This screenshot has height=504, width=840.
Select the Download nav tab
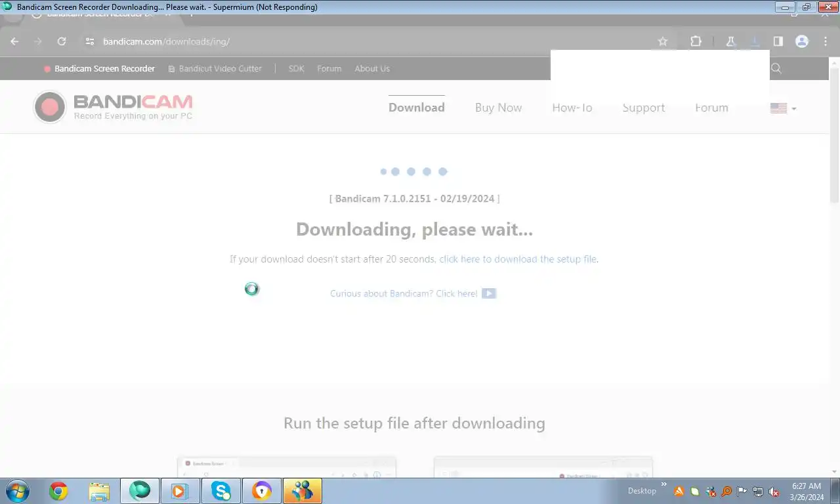[x=416, y=108]
